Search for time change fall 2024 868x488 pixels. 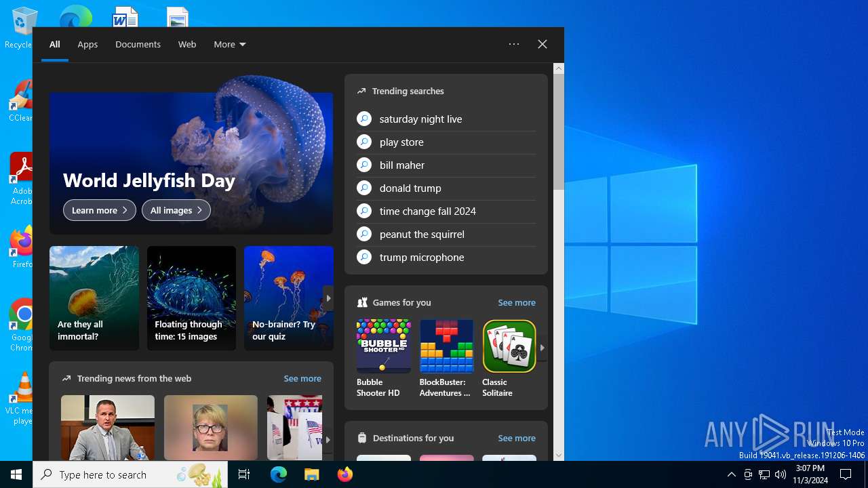[428, 211]
